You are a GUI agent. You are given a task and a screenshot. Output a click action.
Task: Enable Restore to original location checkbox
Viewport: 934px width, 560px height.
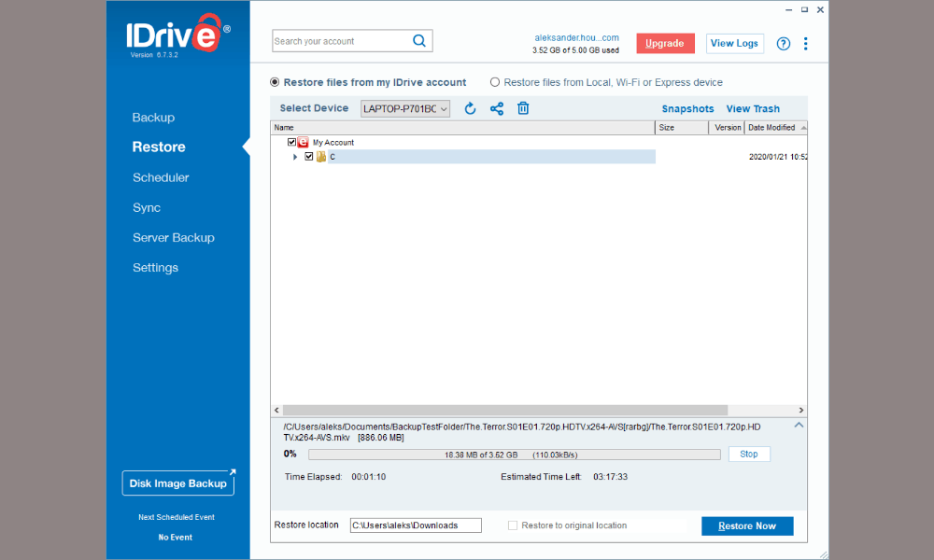pyautogui.click(x=512, y=525)
